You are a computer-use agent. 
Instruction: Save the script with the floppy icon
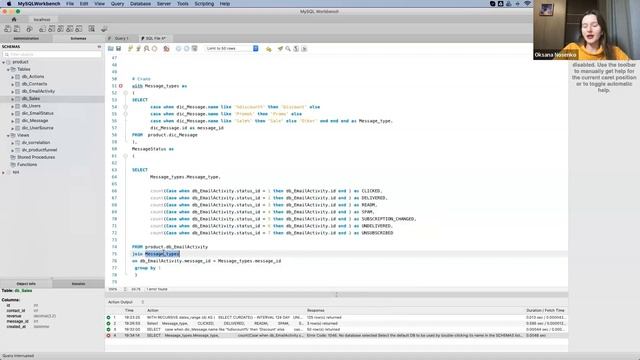click(118, 49)
